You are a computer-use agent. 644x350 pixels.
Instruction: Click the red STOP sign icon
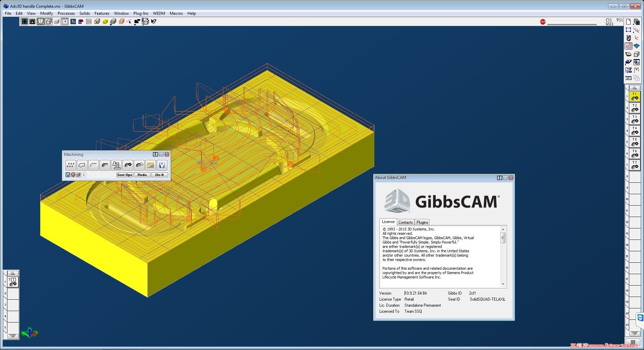(543, 22)
